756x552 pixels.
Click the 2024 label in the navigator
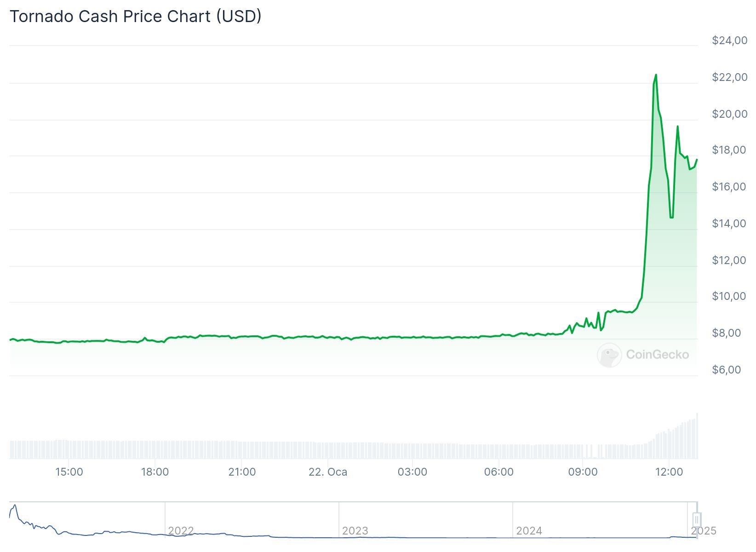(529, 531)
